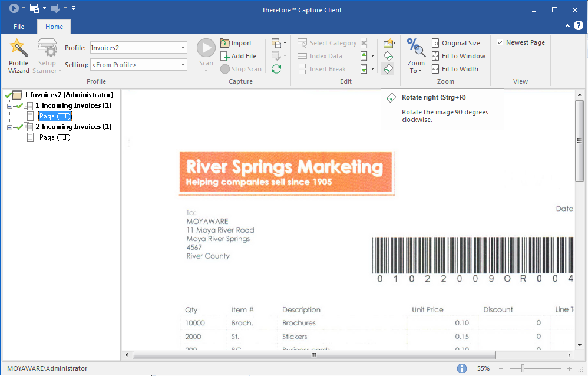Select Page (TIF) under second Incoming Invoices
The image size is (588, 376).
(55, 137)
